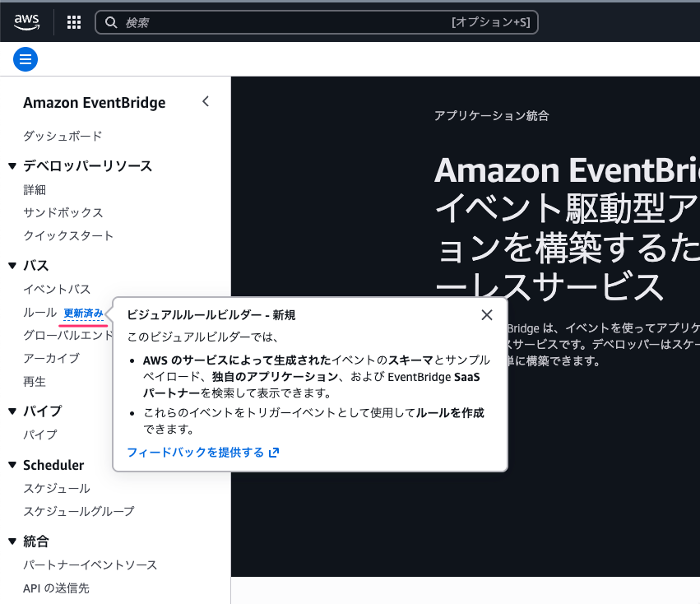Collapse the 統合 section
700x604 pixels.
pos(12,541)
